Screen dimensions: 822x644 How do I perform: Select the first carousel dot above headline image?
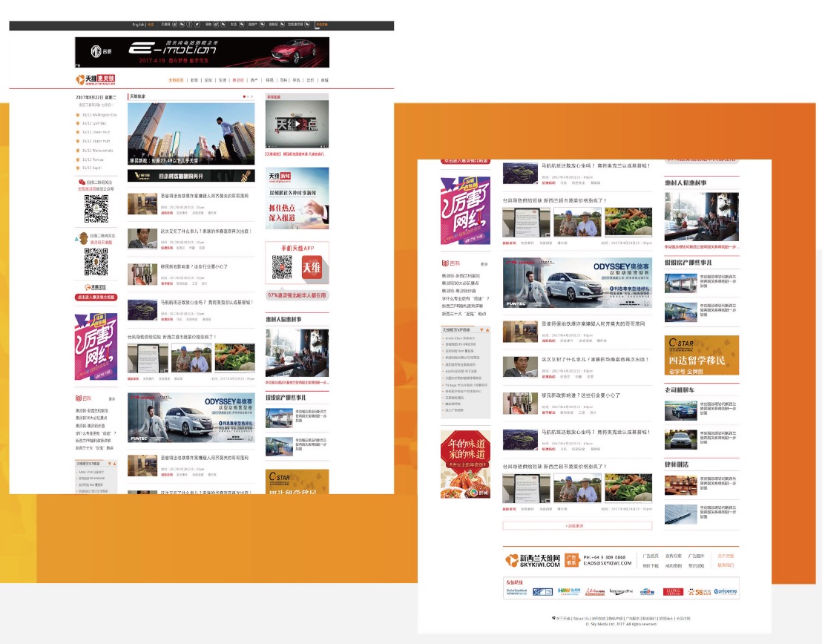tap(244, 96)
